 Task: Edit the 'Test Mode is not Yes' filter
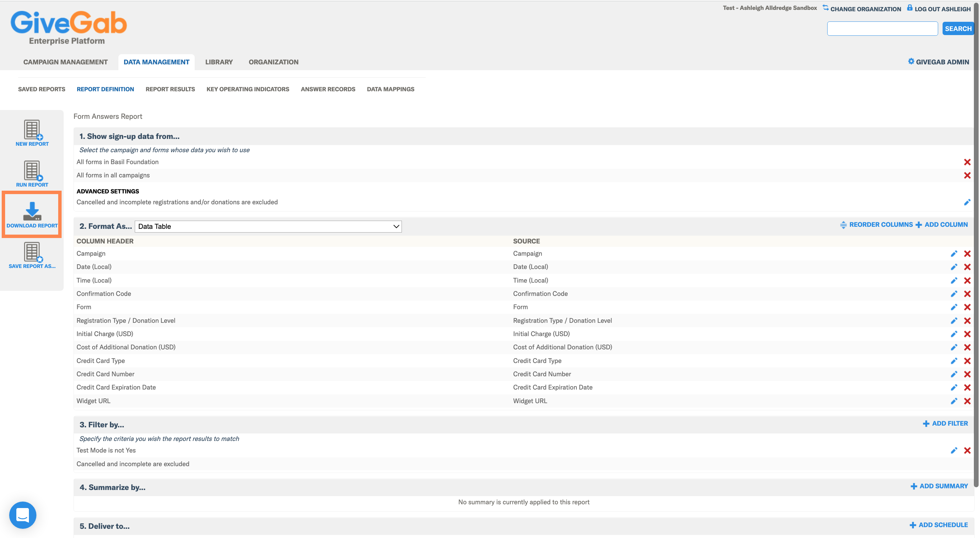(x=954, y=450)
